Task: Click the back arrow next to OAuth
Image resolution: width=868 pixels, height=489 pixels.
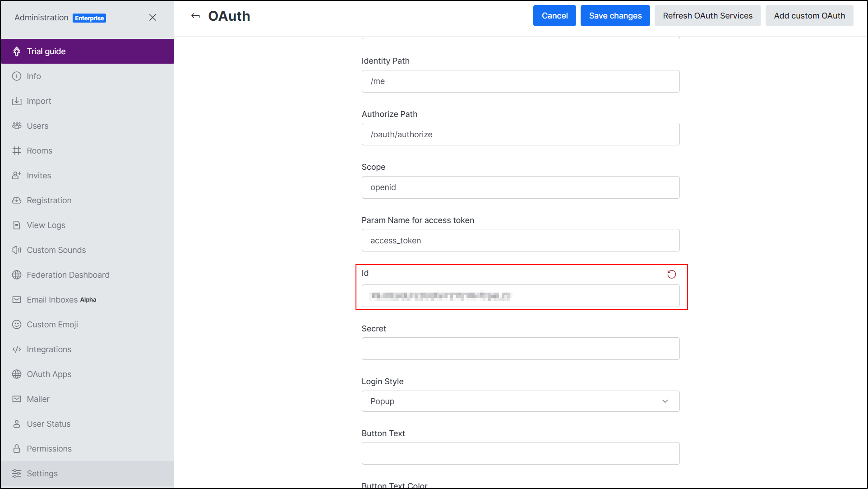Action: point(195,16)
